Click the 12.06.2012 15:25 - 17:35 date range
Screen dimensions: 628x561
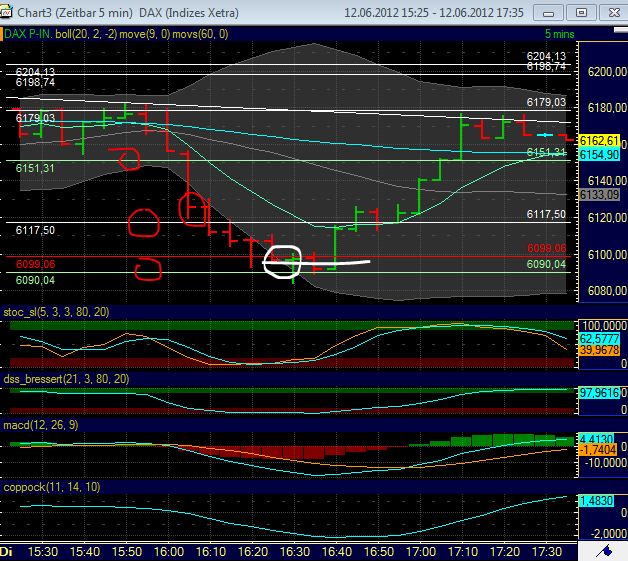click(434, 12)
